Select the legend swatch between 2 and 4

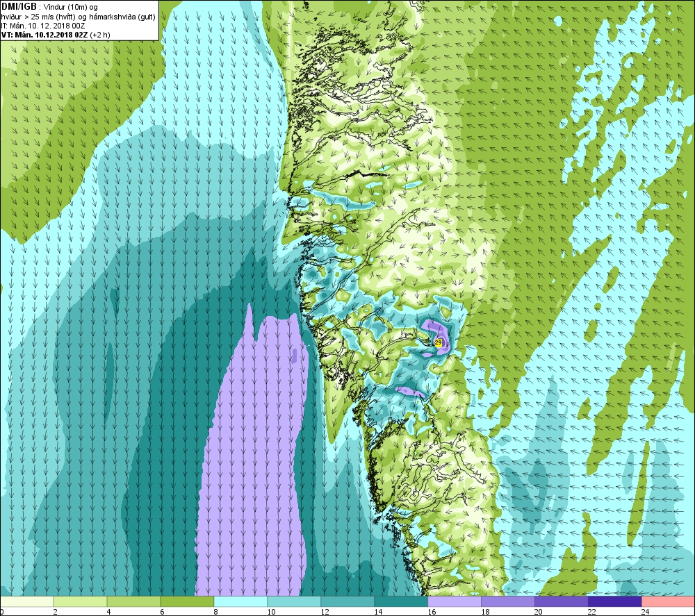[x=80, y=601]
